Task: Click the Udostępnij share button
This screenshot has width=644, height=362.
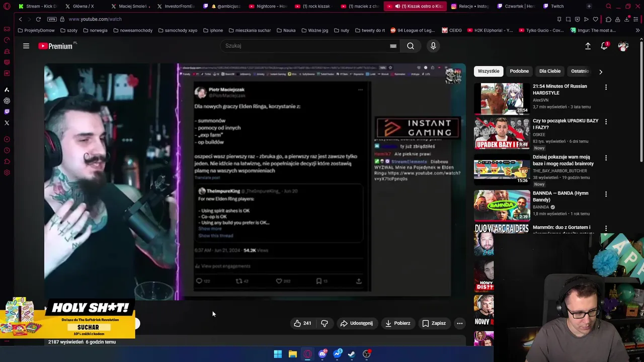Action: pos(356,323)
